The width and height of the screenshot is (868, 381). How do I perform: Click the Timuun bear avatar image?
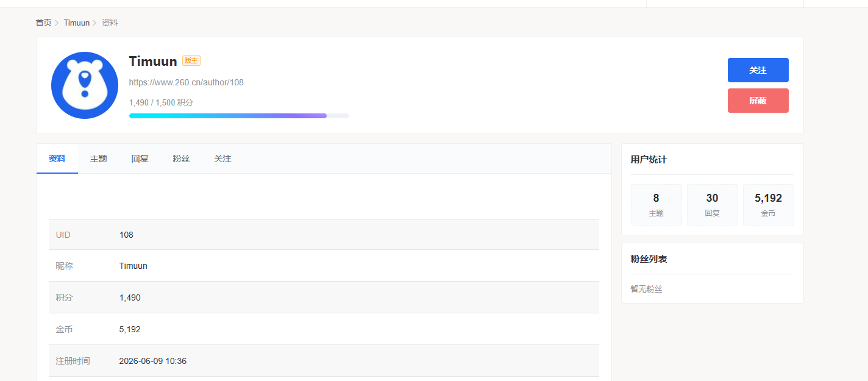(85, 85)
